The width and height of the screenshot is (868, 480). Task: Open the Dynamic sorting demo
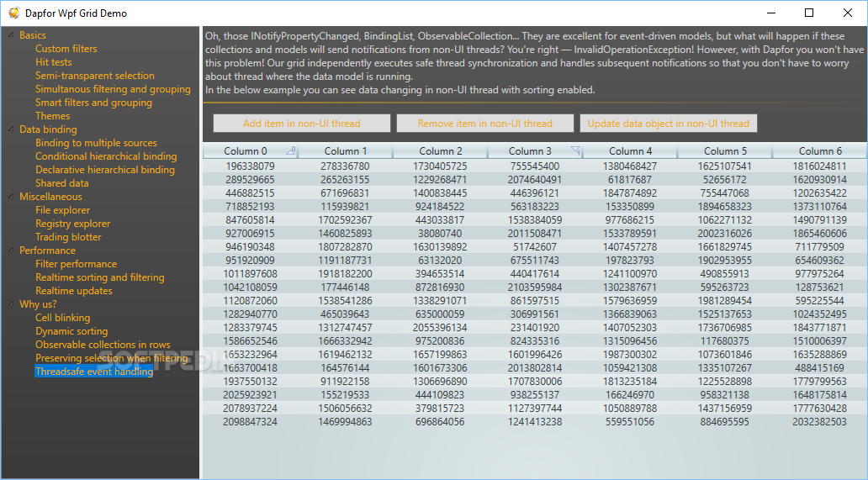click(x=71, y=330)
